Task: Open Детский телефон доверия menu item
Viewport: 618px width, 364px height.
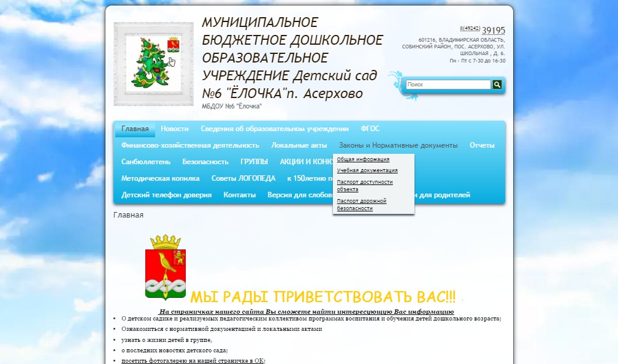Action: (166, 195)
